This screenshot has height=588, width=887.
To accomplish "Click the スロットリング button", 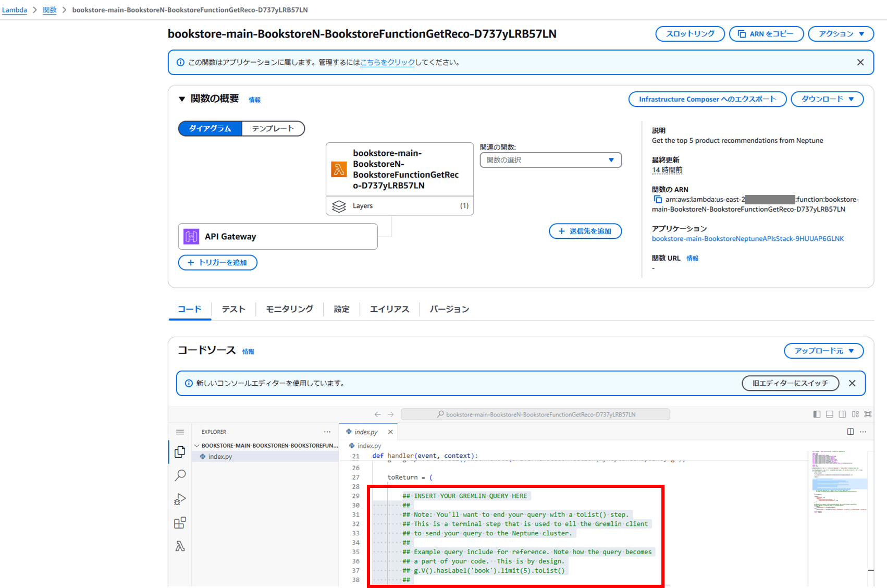I will click(x=690, y=34).
